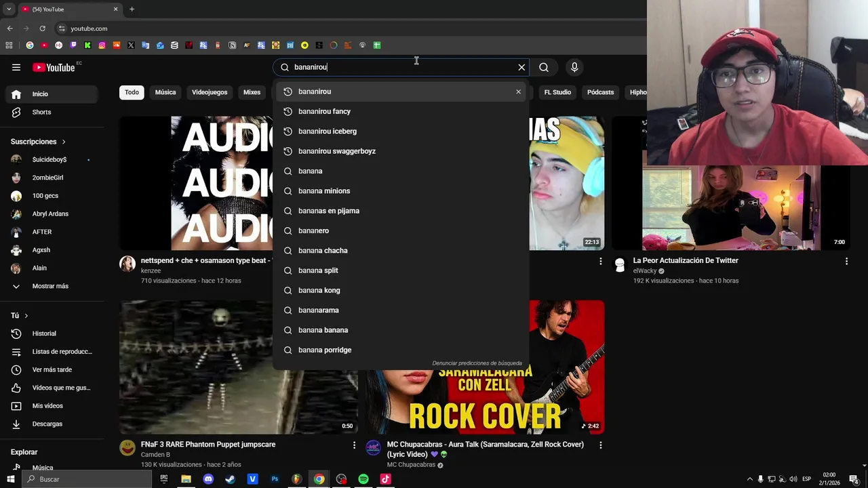The width and height of the screenshot is (868, 488).
Task: Remove the 'bananirou' history suggestion
Action: [518, 91]
